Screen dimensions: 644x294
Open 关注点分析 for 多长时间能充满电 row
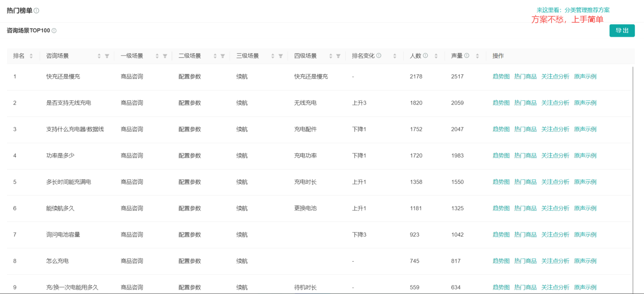[555, 182]
